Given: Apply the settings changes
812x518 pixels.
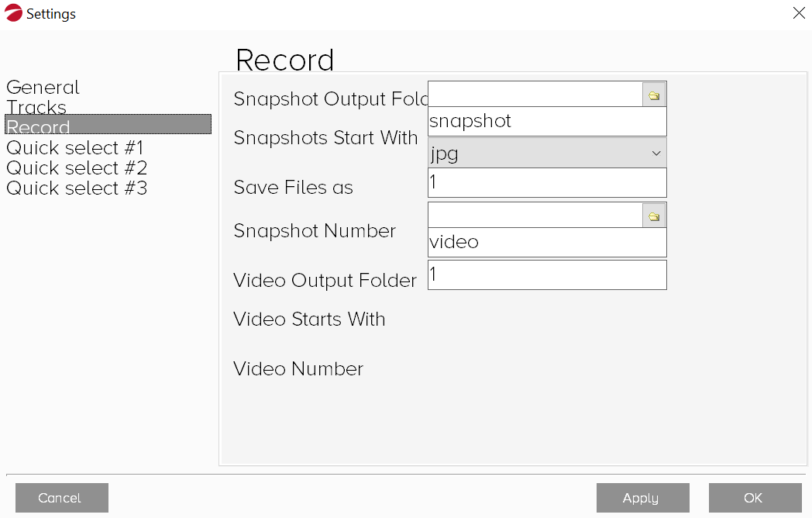Looking at the screenshot, I should [x=642, y=498].
